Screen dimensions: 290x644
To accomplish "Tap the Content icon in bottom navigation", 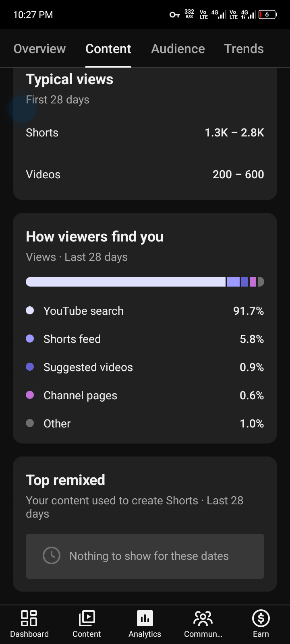I will click(87, 618).
